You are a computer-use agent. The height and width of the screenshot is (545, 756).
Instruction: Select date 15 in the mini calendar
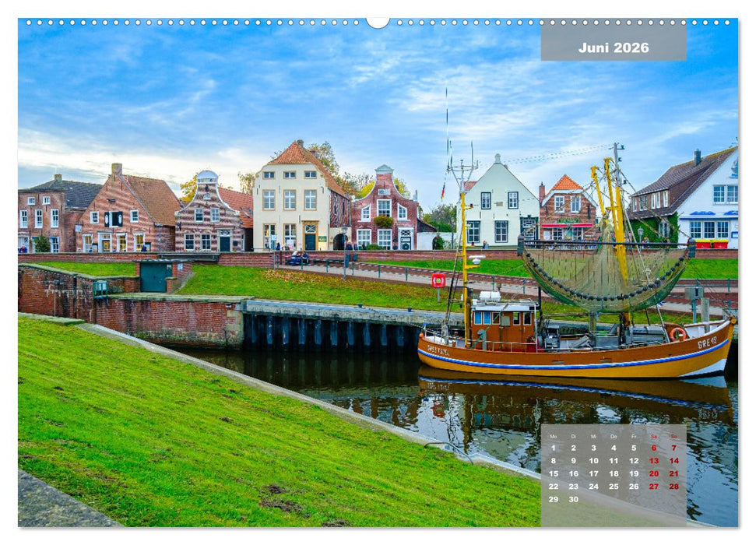[x=554, y=473]
